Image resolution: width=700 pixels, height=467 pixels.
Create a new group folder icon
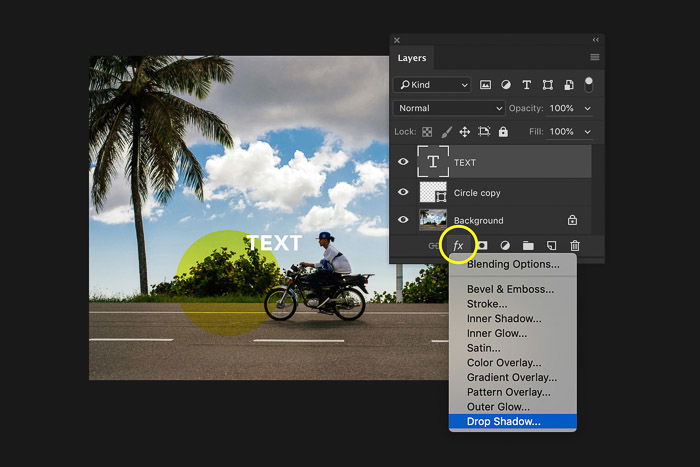click(528, 246)
